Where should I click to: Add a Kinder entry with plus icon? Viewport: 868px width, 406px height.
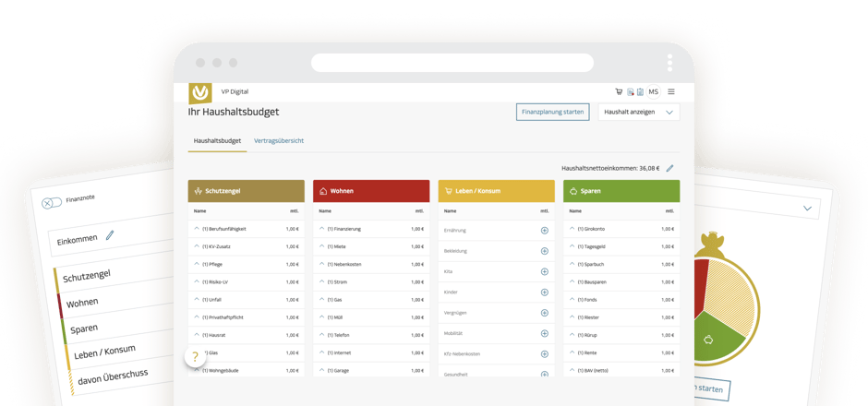tap(544, 293)
